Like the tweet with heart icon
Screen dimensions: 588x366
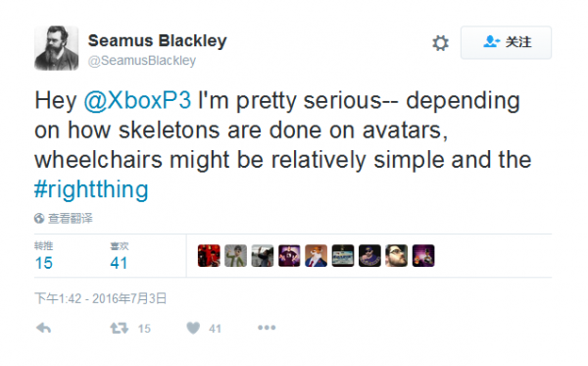click(193, 328)
